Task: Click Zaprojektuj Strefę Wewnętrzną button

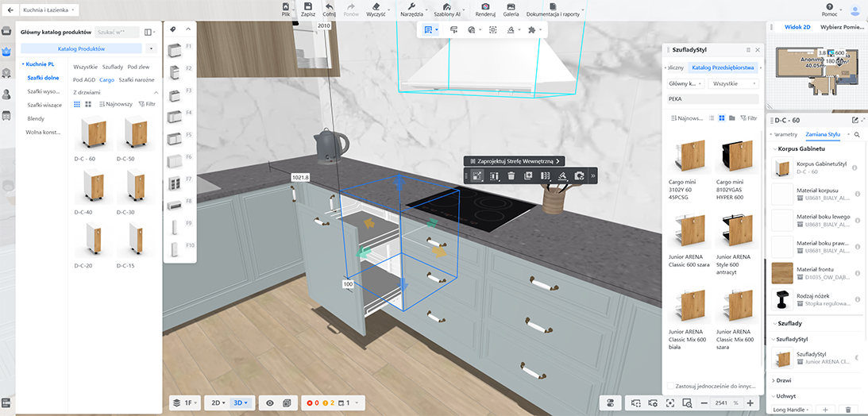Action: pyautogui.click(x=515, y=160)
